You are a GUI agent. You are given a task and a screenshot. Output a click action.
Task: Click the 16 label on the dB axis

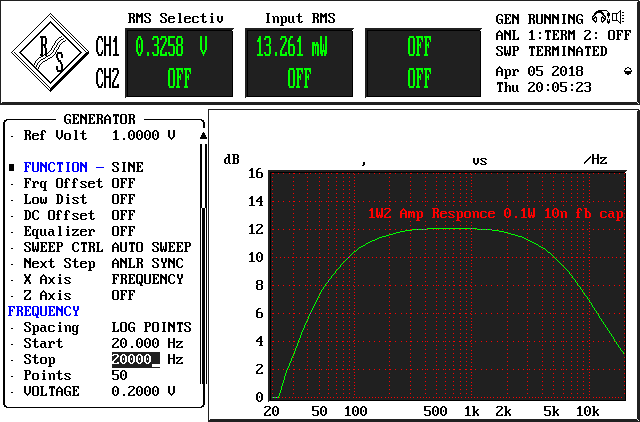(x=256, y=173)
